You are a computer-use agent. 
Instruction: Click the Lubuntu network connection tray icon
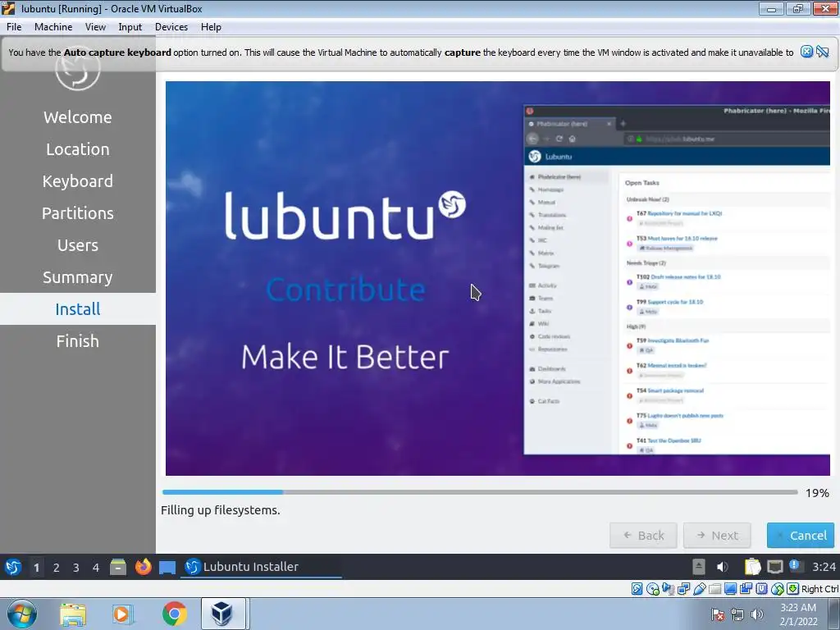[x=774, y=567]
